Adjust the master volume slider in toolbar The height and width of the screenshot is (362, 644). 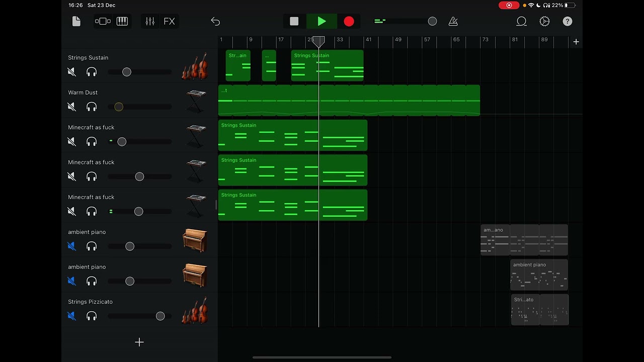(x=406, y=21)
